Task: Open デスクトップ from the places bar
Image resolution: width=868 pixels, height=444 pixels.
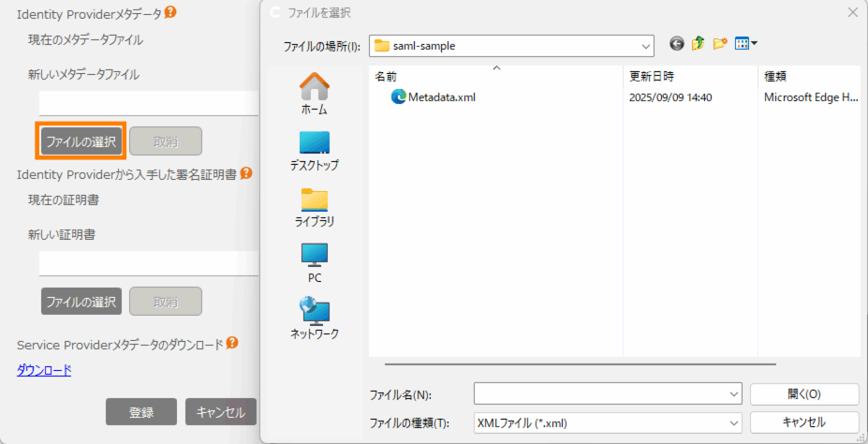Action: 314,150
